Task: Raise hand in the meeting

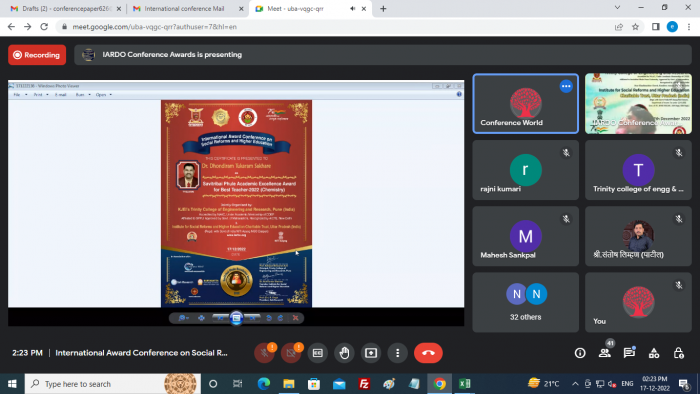Action: (x=344, y=353)
